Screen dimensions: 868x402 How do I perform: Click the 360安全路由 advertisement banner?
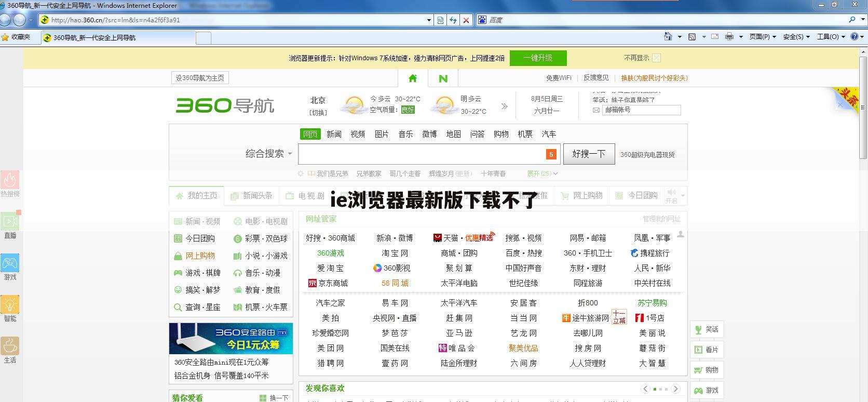tap(231, 339)
